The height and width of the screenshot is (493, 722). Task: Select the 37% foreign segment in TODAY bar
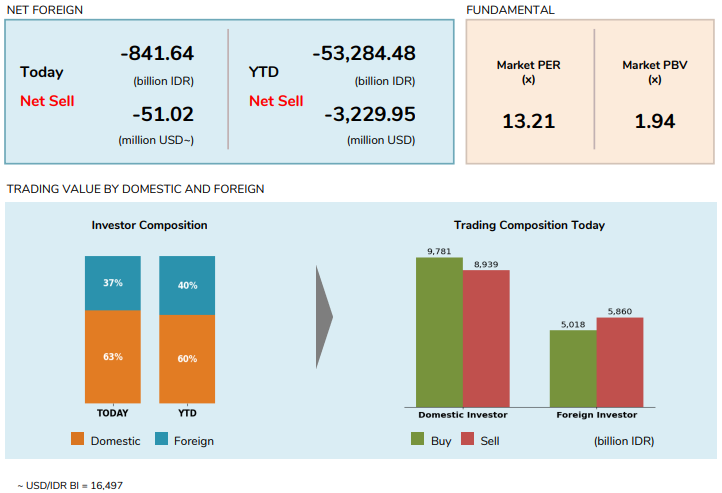click(x=113, y=283)
